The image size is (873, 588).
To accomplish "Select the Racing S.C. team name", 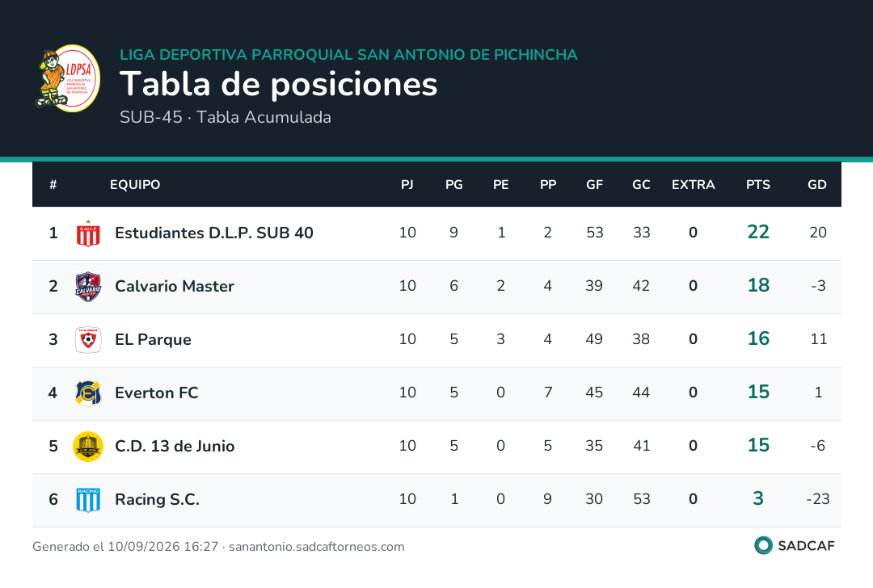I will (157, 499).
